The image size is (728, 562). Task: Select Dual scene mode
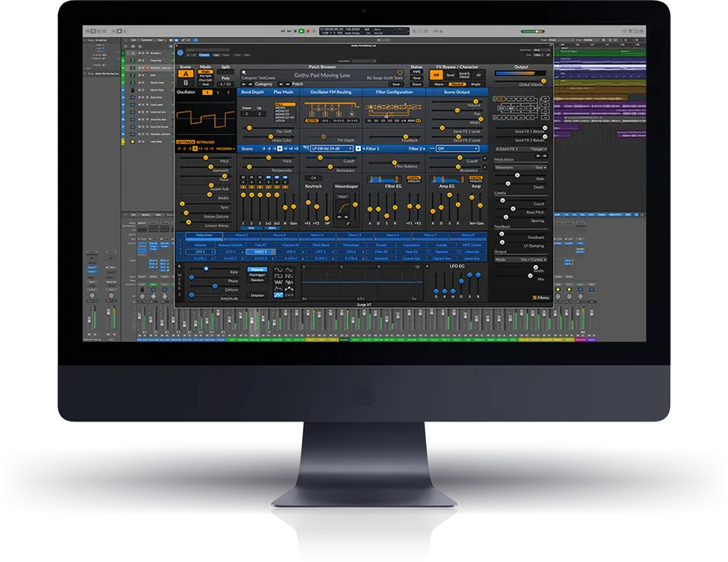pos(205,84)
